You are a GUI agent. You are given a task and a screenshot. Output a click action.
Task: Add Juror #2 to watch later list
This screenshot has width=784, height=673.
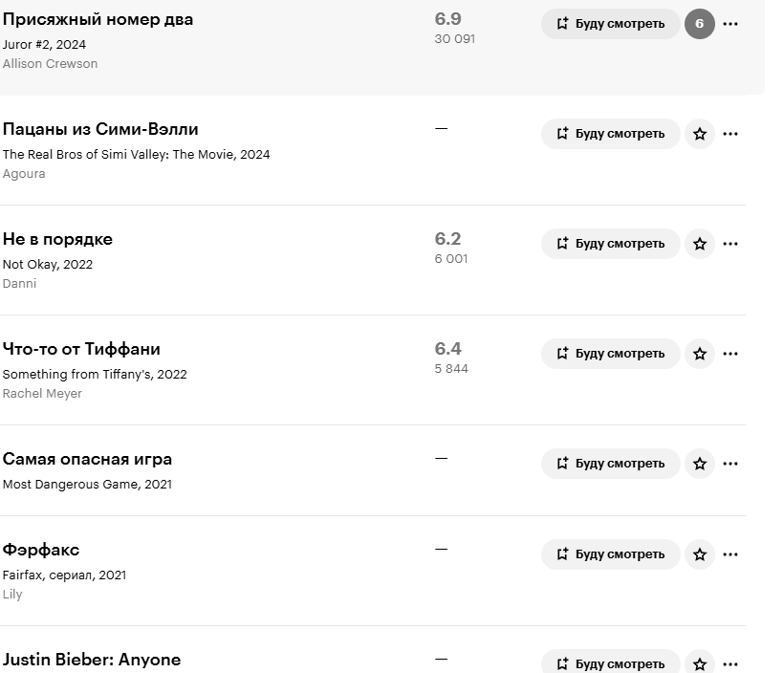(x=610, y=24)
